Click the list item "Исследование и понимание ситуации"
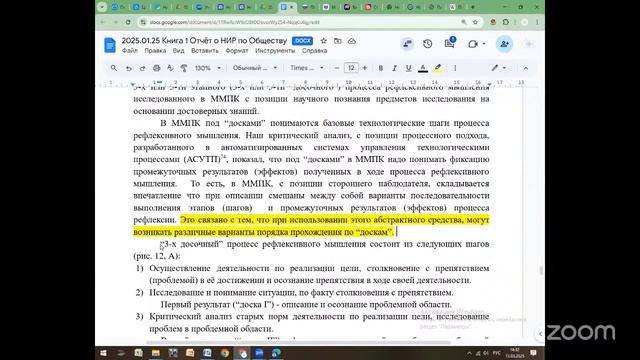 (301, 293)
